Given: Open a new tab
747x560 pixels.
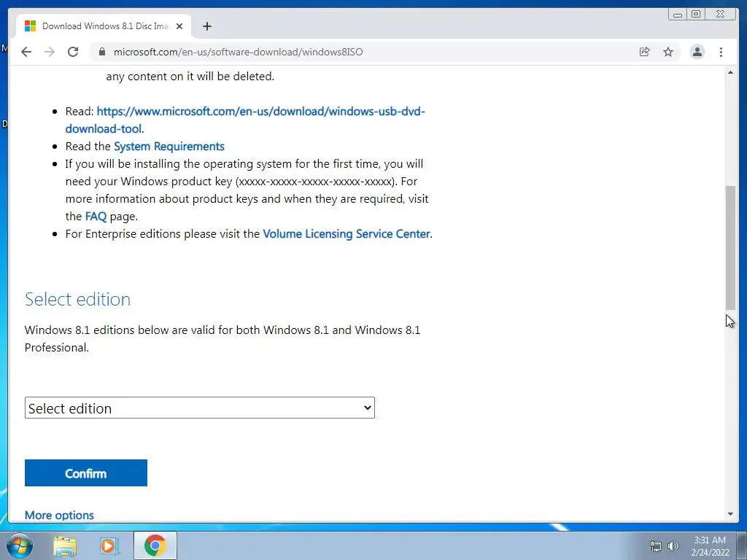Looking at the screenshot, I should click(x=206, y=26).
